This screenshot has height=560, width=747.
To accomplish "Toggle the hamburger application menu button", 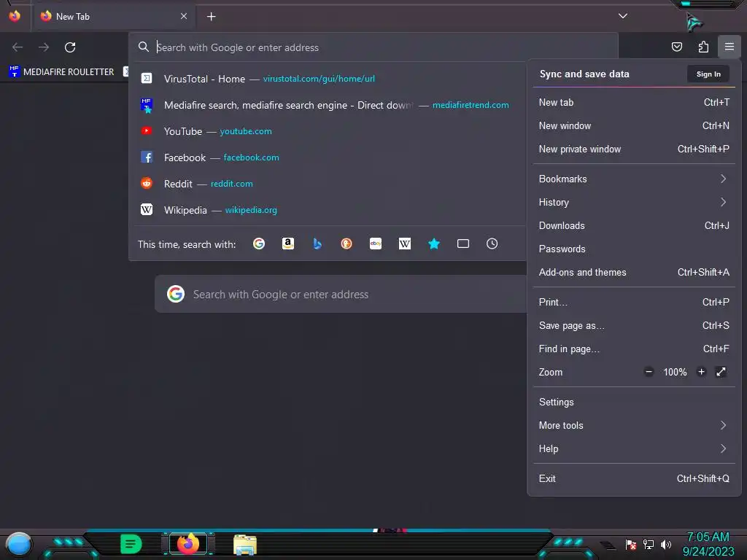I will pos(729,47).
